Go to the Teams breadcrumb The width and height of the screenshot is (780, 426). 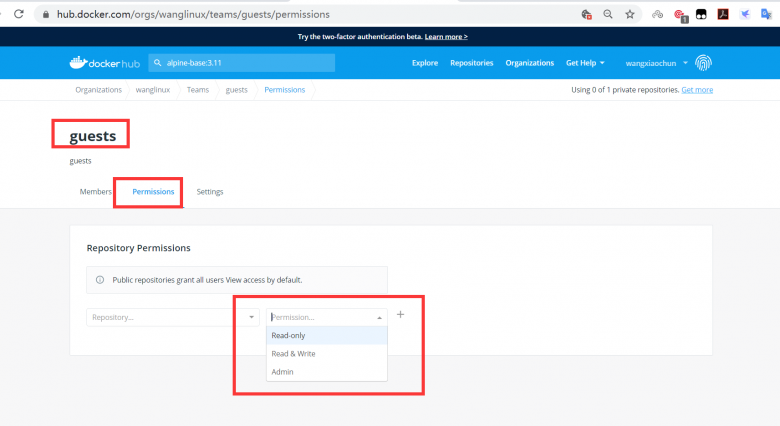[x=197, y=90]
